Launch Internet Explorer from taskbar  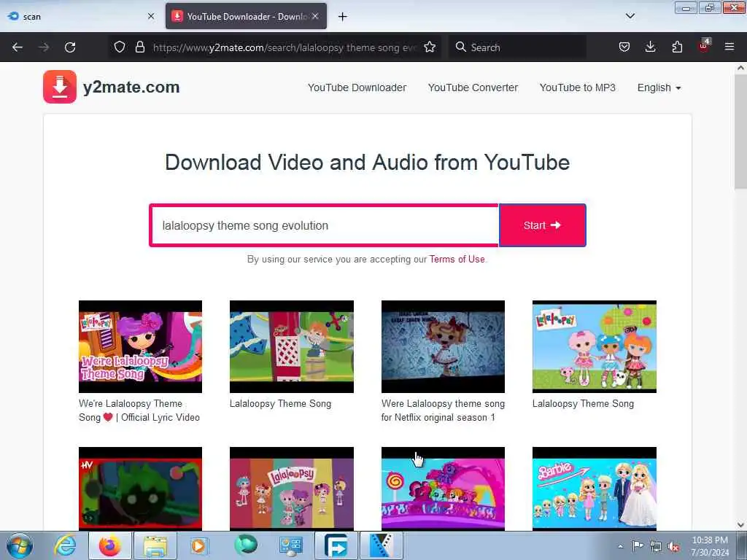tap(64, 545)
